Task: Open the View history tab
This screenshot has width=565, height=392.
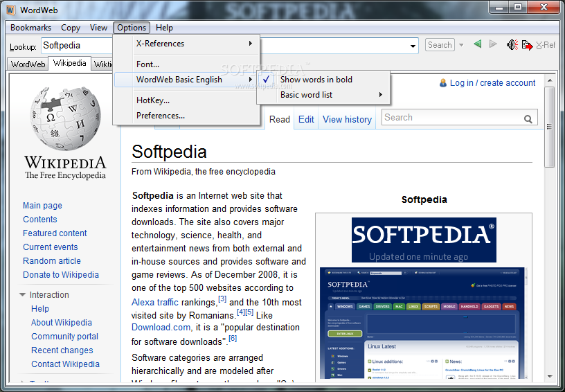Action: pos(347,119)
